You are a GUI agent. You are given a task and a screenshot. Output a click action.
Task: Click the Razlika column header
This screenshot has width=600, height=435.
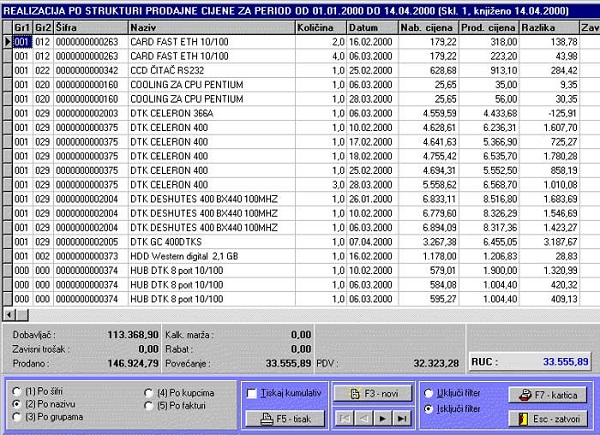tap(549, 28)
